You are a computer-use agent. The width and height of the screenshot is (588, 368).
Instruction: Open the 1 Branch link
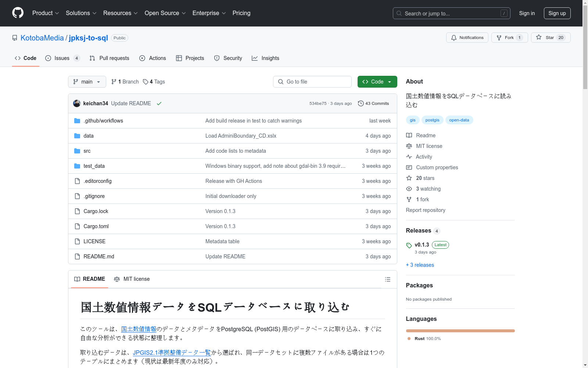point(125,82)
